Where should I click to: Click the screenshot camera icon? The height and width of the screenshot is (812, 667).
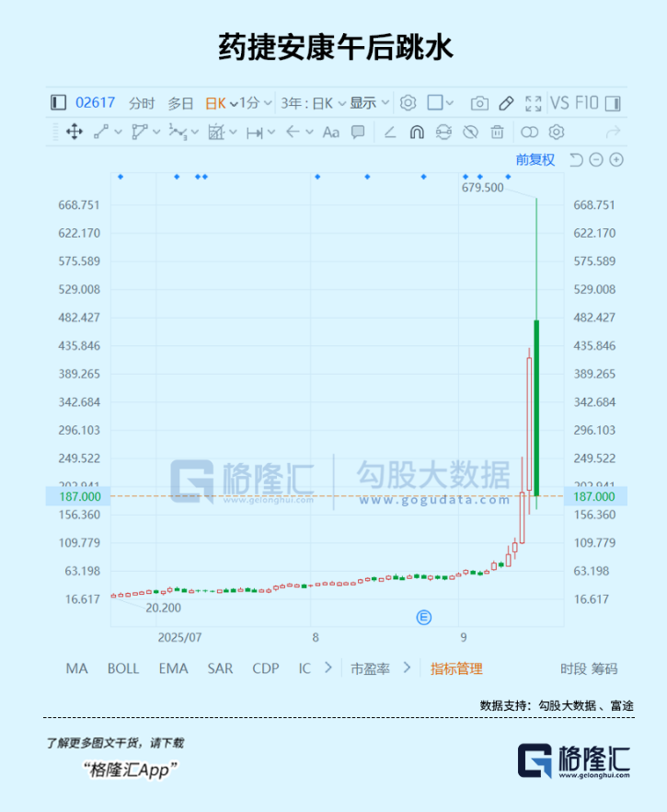click(479, 103)
